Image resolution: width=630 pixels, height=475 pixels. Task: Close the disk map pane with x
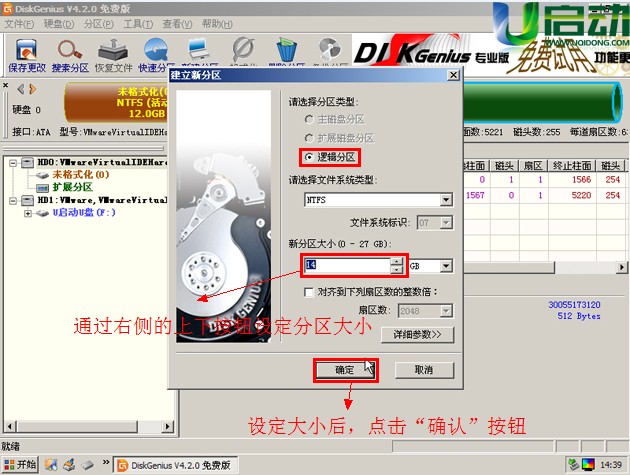(x=5, y=85)
